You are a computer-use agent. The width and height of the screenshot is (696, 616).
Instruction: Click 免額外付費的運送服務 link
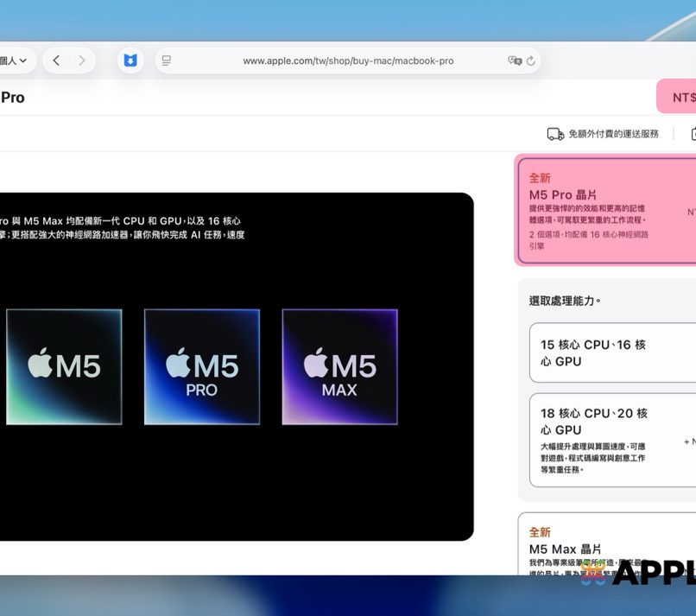point(613,134)
